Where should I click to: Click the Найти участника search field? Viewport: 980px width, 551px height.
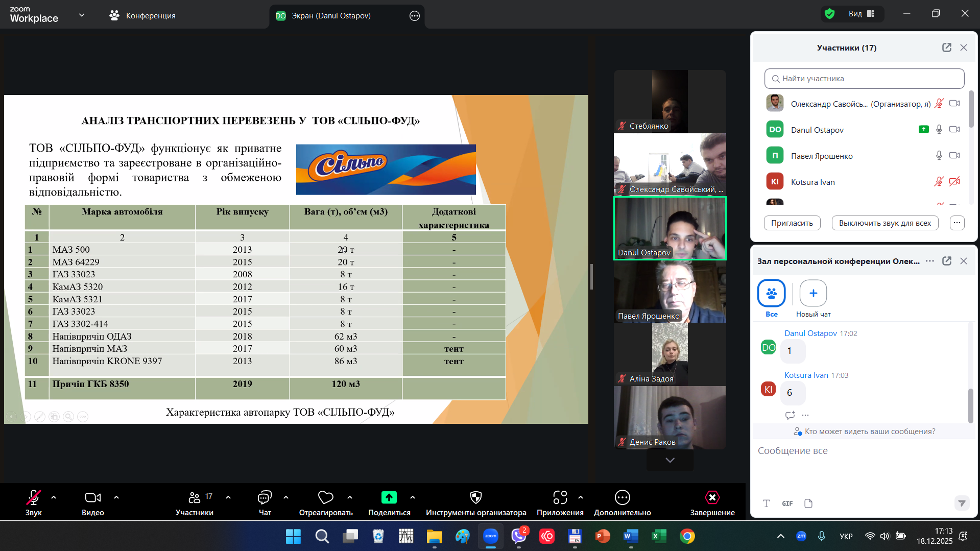(x=864, y=79)
